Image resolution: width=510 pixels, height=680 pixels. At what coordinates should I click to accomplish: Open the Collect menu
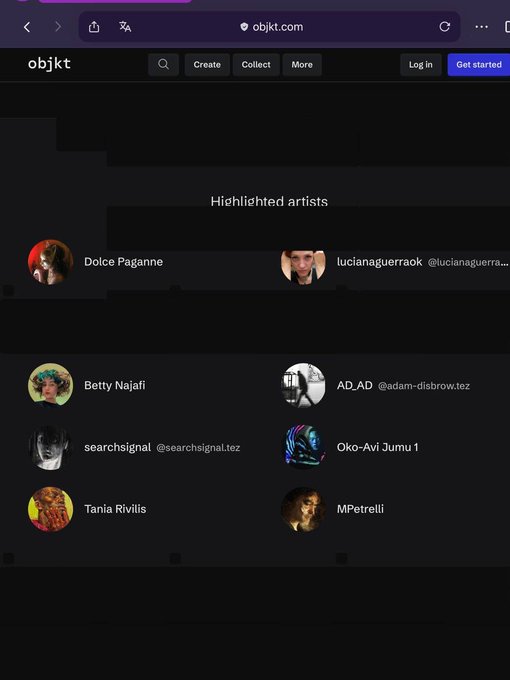pos(256,65)
